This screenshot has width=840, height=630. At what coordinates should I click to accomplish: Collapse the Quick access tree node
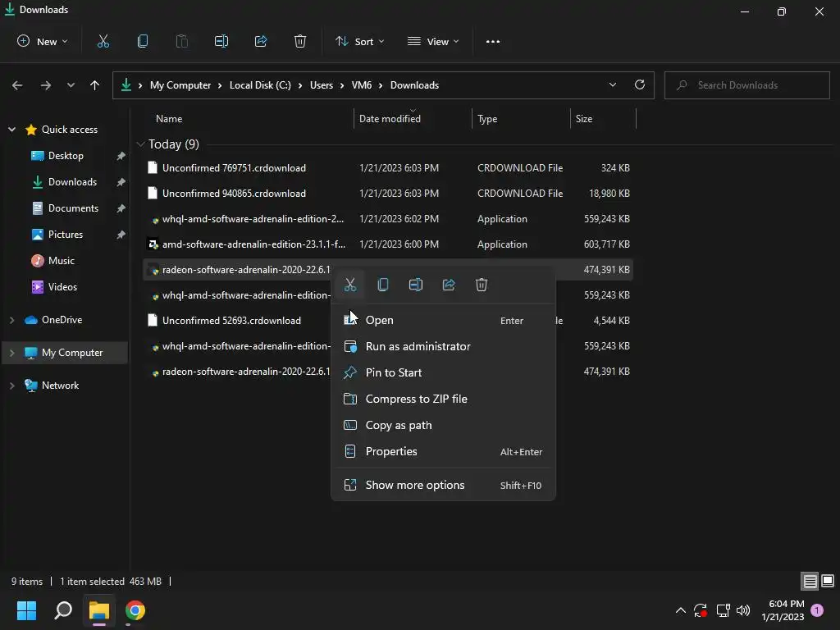click(11, 129)
